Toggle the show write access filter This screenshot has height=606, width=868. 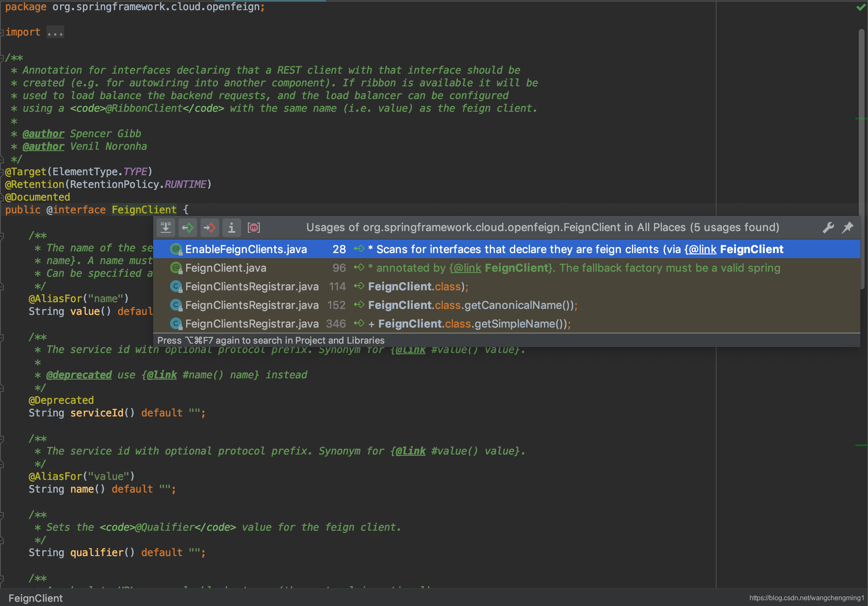pos(210,228)
